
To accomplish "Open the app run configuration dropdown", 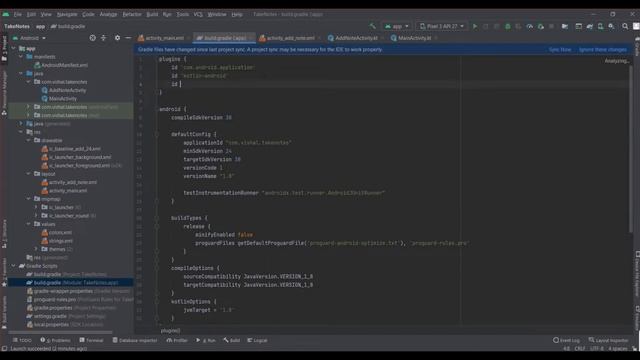I will tap(396, 26).
